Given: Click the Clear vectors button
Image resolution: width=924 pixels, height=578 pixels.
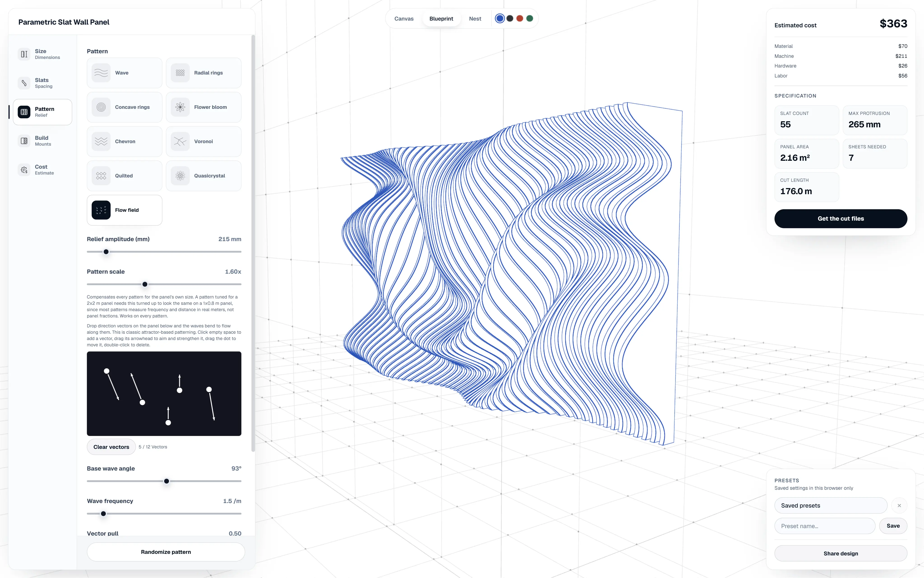Looking at the screenshot, I should pyautogui.click(x=111, y=447).
